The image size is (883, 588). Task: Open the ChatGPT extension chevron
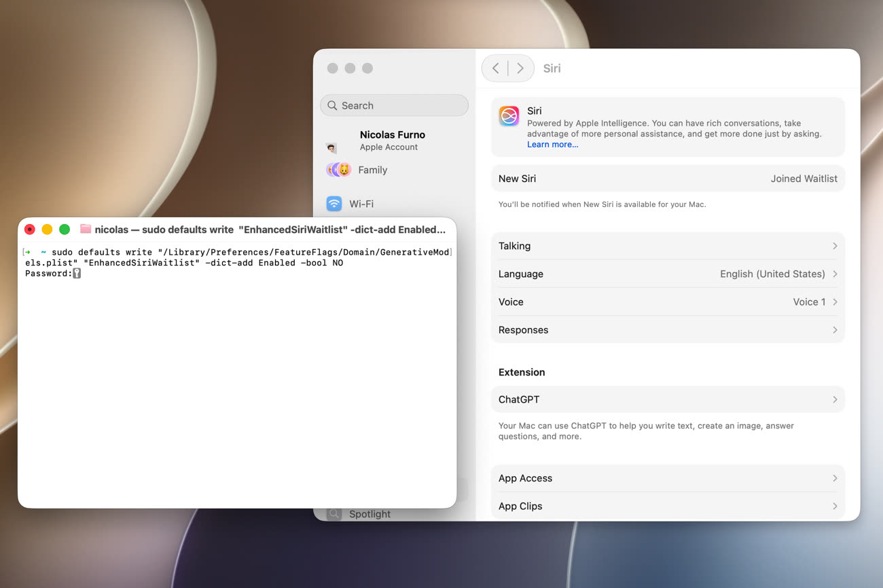point(835,399)
